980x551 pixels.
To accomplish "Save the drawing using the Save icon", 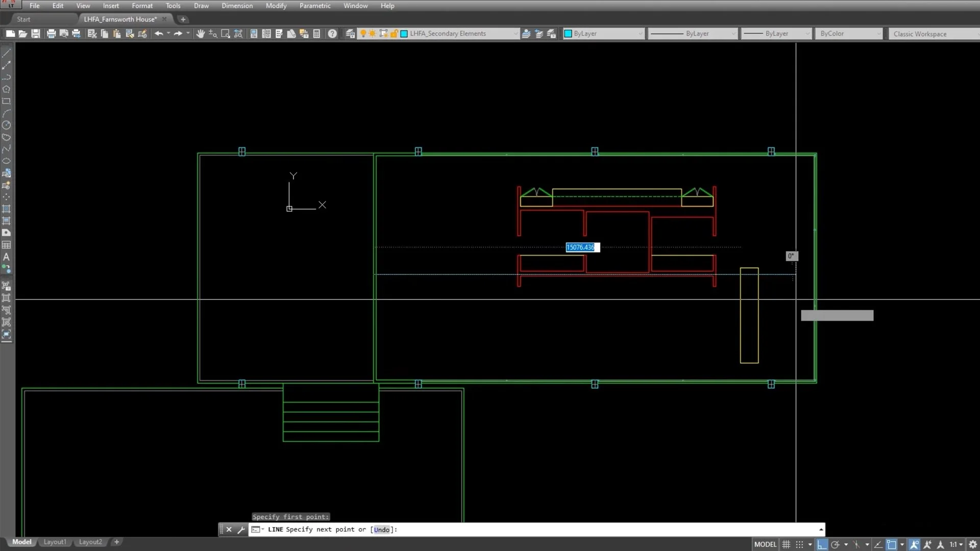I will point(36,34).
